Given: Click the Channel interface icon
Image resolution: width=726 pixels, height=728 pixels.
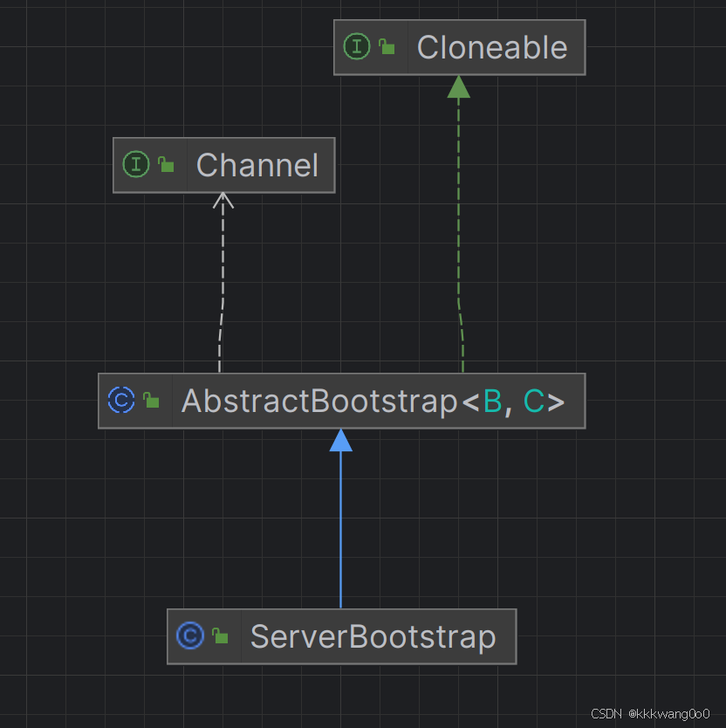Looking at the screenshot, I should click(x=136, y=164).
